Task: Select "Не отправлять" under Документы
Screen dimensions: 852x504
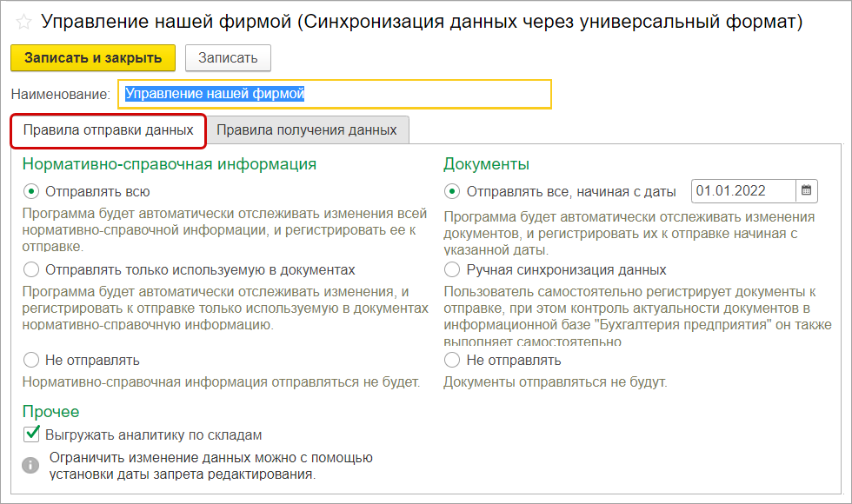Action: (x=451, y=360)
